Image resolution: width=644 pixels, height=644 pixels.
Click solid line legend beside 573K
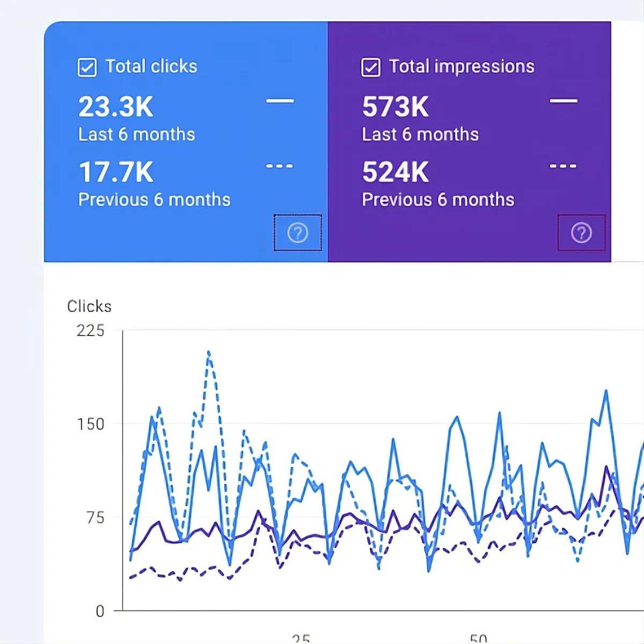(x=563, y=100)
